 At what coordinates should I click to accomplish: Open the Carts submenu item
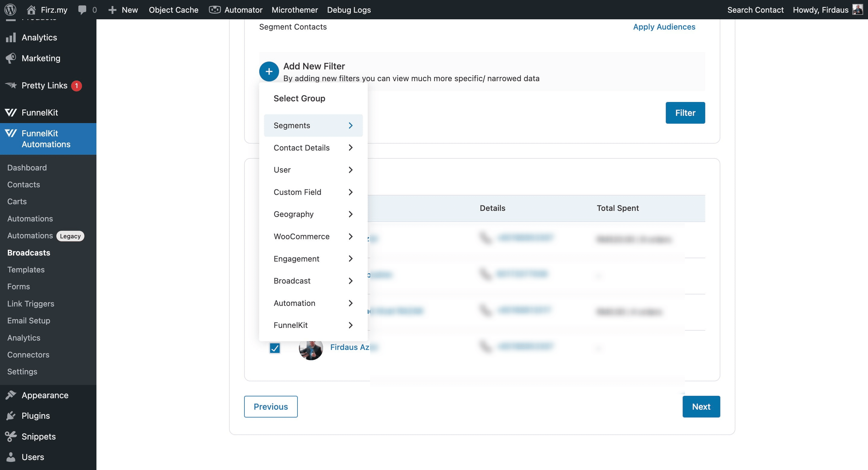(x=17, y=201)
